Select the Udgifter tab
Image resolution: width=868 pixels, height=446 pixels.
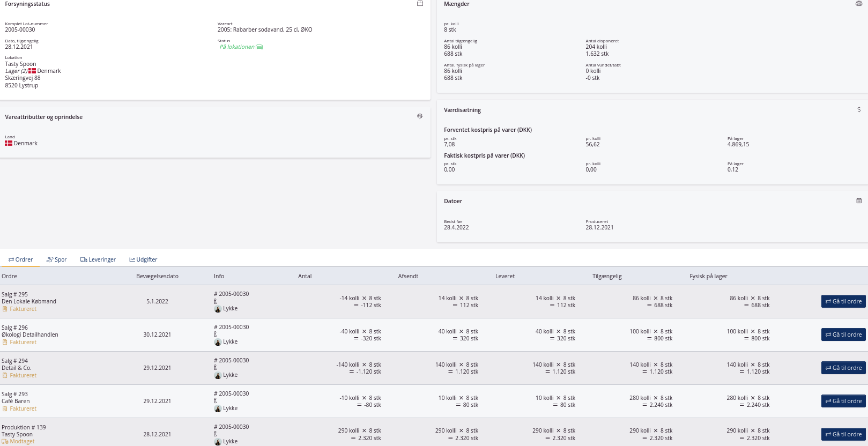tap(143, 259)
